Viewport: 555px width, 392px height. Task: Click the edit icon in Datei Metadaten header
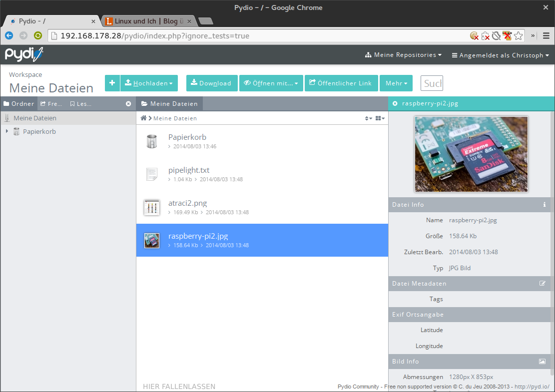[x=542, y=284]
